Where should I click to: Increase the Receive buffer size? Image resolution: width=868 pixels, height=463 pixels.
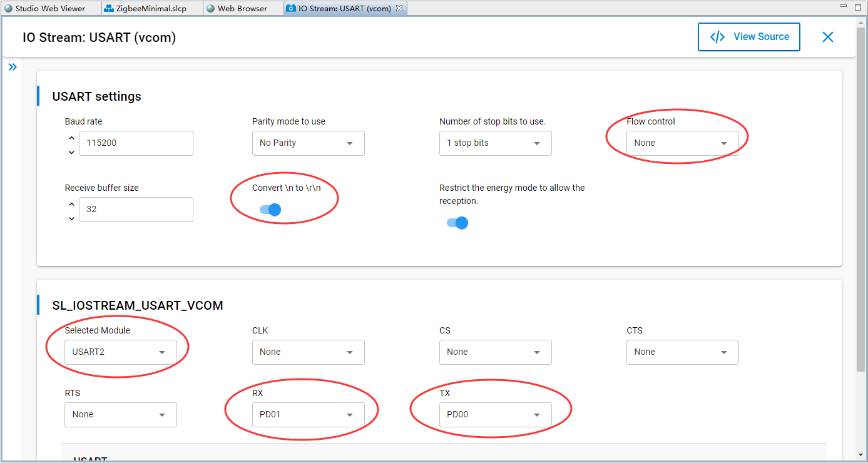point(71,205)
